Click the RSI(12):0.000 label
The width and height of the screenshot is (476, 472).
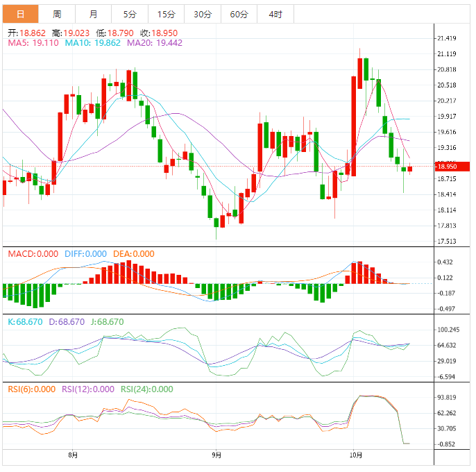88,389
